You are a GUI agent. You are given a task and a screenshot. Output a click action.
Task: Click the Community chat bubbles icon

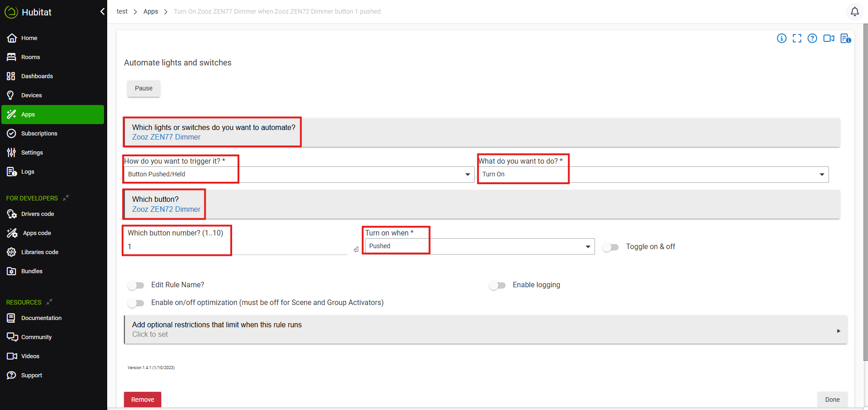pos(12,337)
